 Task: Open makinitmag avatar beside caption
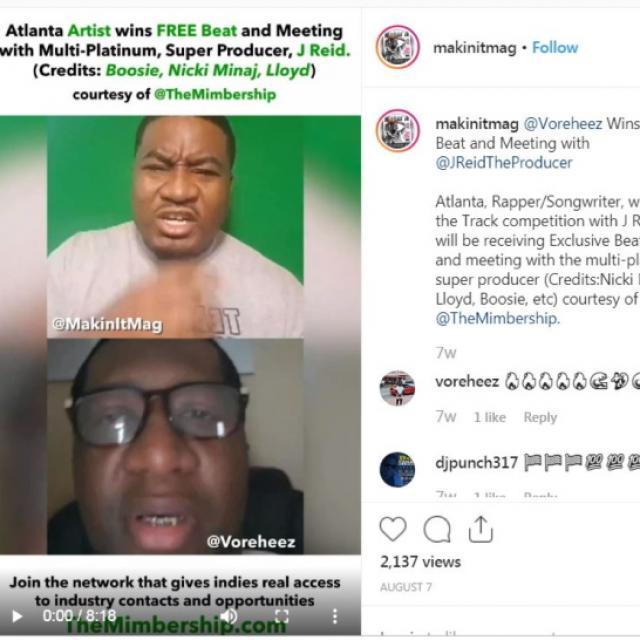tap(398, 130)
